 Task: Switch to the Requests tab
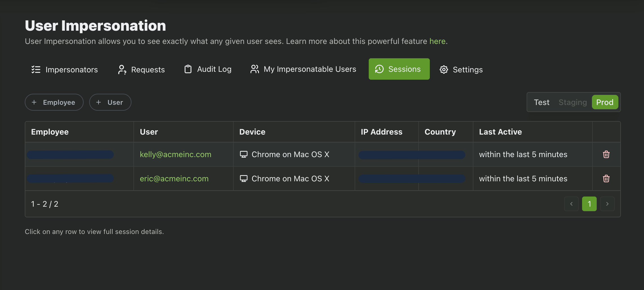click(142, 69)
